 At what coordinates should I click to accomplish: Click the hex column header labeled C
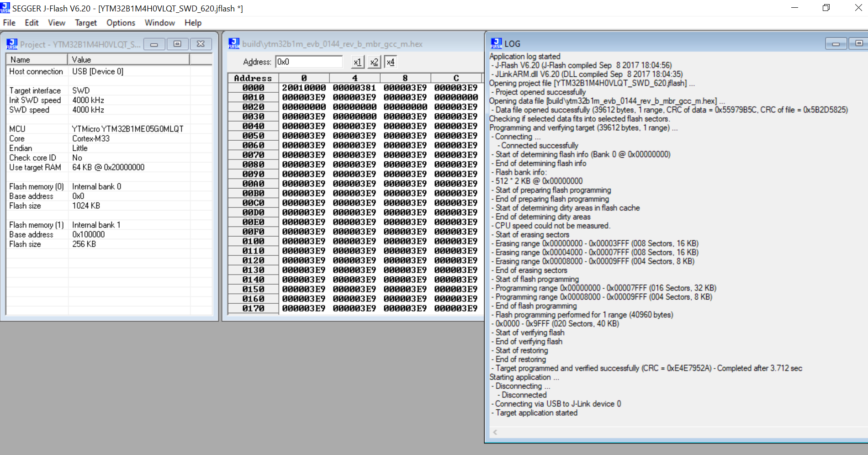click(456, 78)
